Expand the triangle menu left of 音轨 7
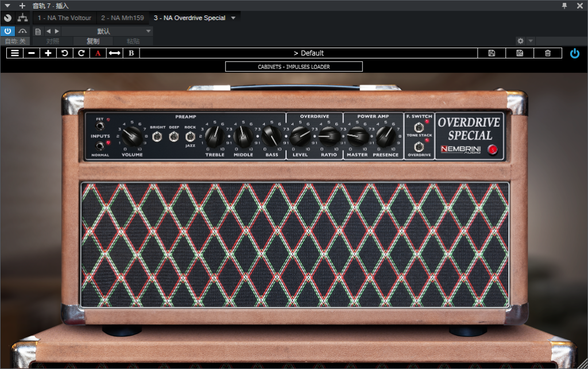Screen dimensions: 588x369 pos(7,6)
